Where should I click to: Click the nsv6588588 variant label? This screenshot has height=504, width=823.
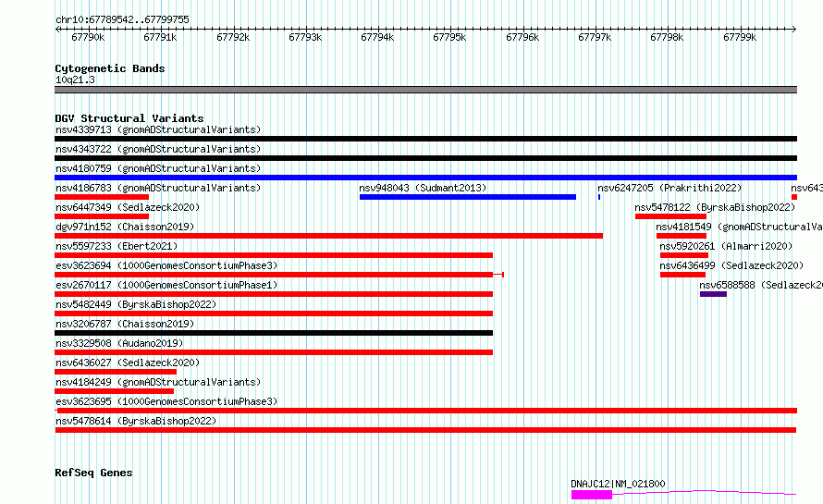[x=761, y=285]
